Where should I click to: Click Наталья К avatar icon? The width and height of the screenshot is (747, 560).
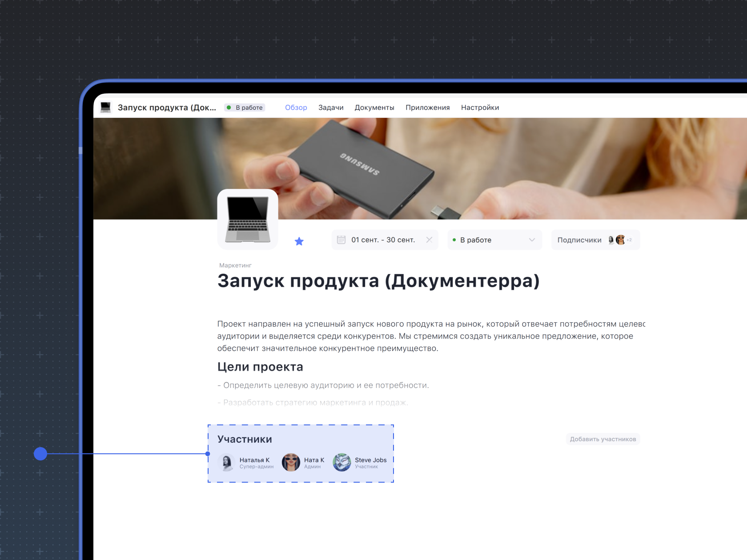tap(227, 463)
